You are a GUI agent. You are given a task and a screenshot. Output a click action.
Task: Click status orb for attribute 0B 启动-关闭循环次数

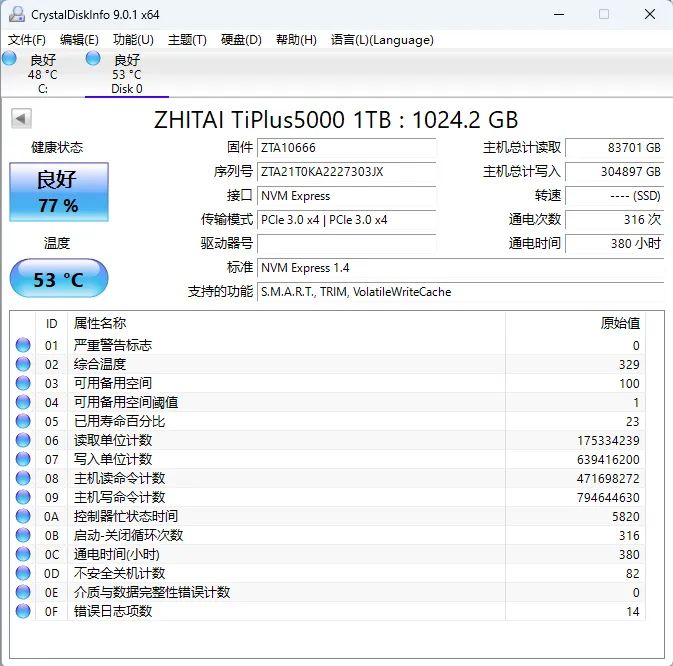click(x=23, y=535)
